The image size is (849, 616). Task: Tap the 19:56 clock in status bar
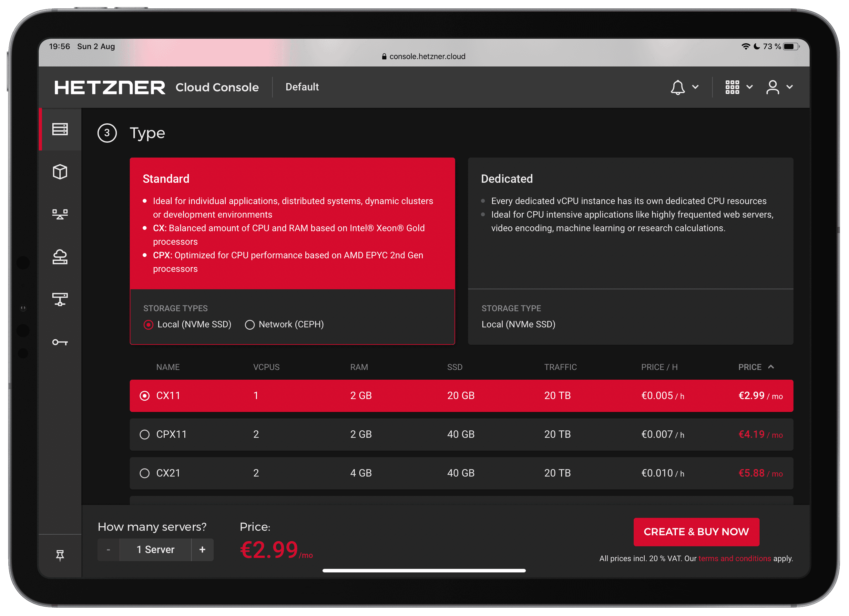click(x=59, y=46)
